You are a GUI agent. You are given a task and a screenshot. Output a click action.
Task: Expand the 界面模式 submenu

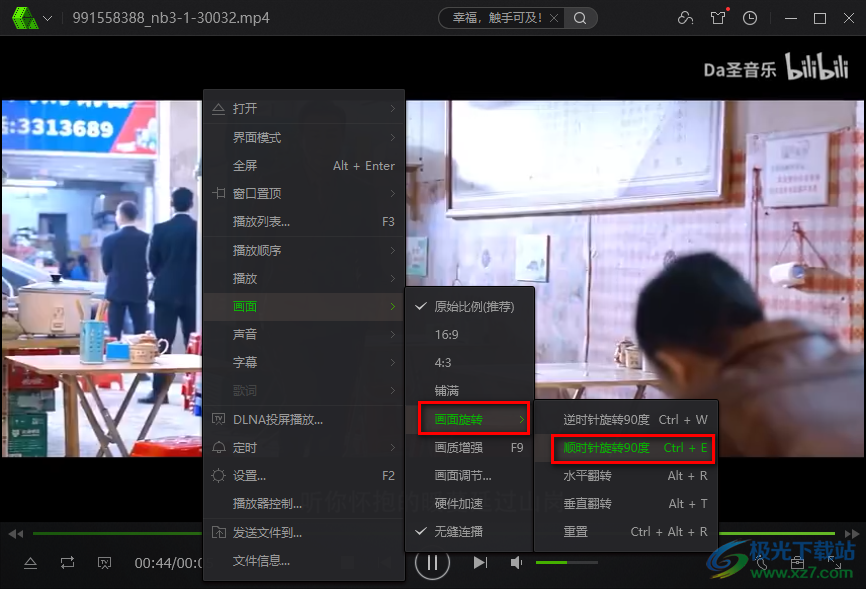pos(304,137)
